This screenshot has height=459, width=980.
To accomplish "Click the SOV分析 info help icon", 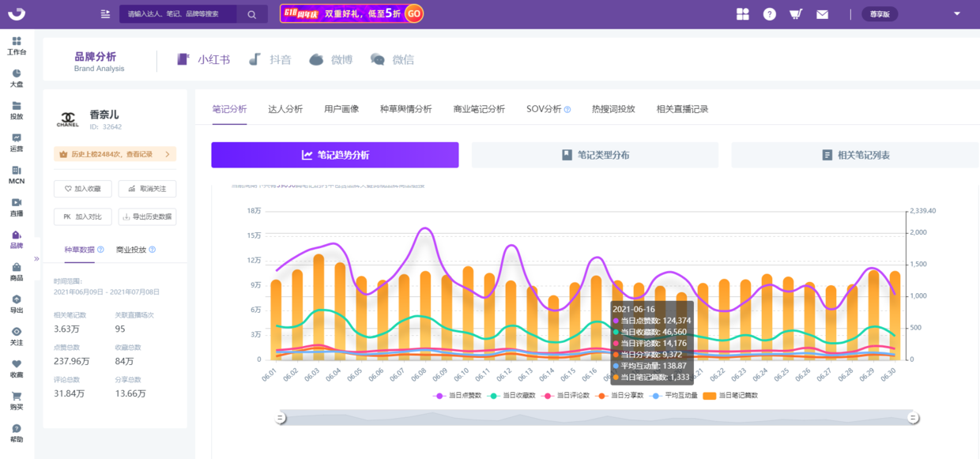I will click(567, 110).
